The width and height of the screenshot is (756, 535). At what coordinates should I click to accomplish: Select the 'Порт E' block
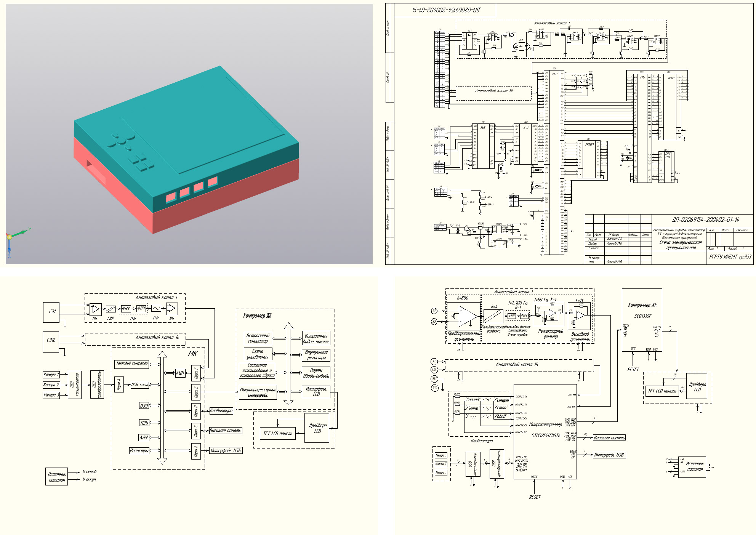[x=196, y=392]
